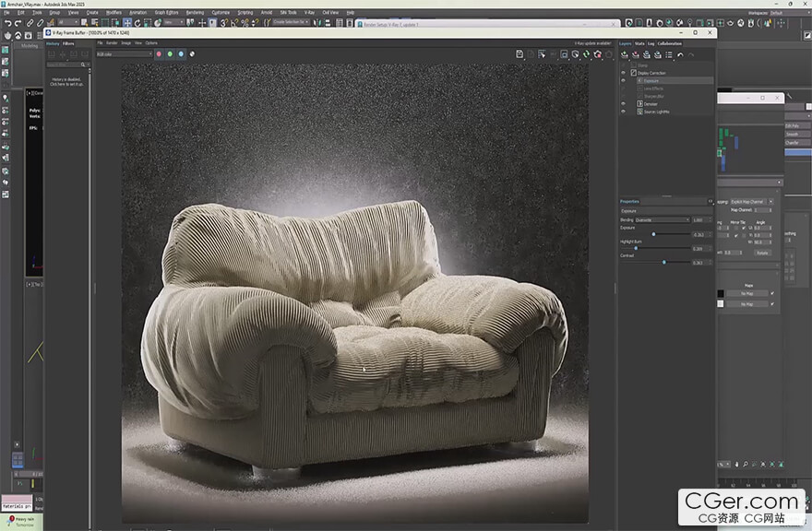
Task: Click the Contrast slider handle
Action: pos(664,263)
